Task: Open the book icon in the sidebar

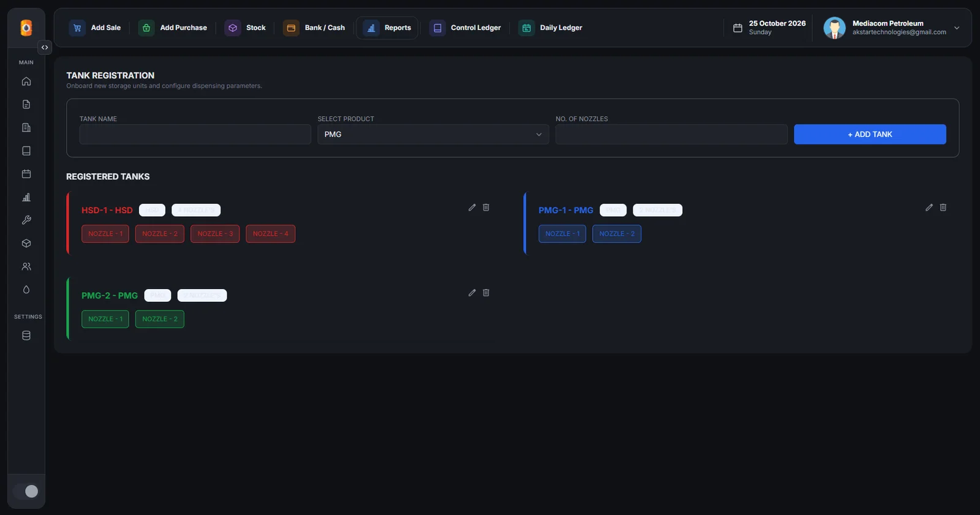Action: tap(26, 151)
